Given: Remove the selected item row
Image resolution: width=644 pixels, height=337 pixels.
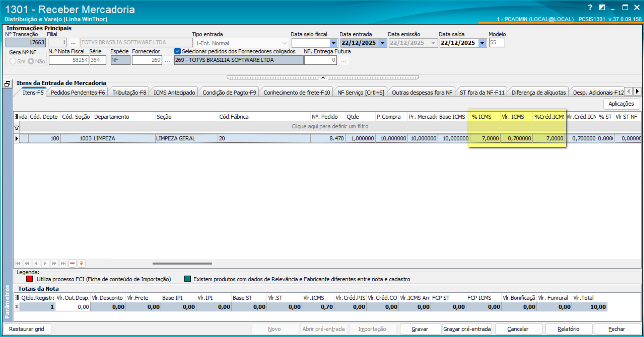Looking at the screenshot, I should click(x=72, y=263).
